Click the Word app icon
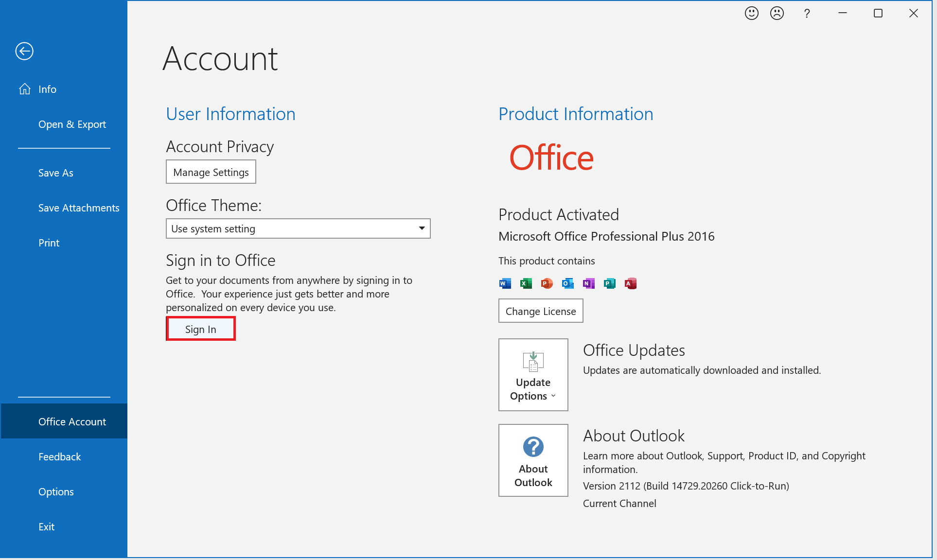The height and width of the screenshot is (560, 937). (505, 283)
